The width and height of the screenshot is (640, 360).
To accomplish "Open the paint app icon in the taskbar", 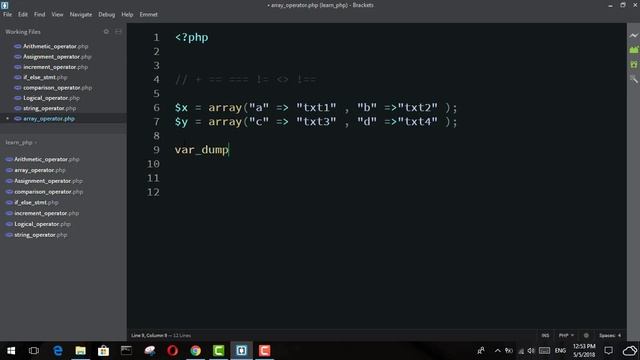I will (x=150, y=351).
